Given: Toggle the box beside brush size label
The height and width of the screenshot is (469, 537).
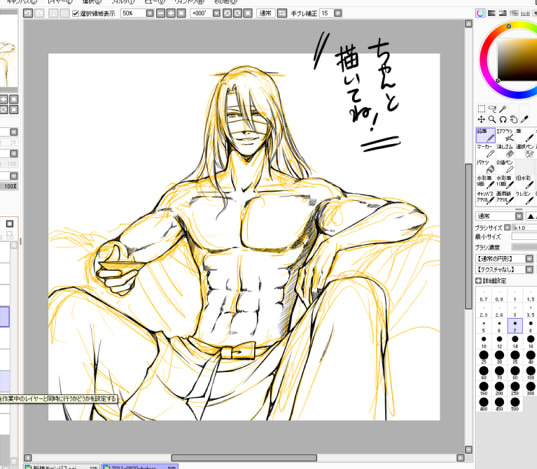Looking at the screenshot, I should click(507, 227).
